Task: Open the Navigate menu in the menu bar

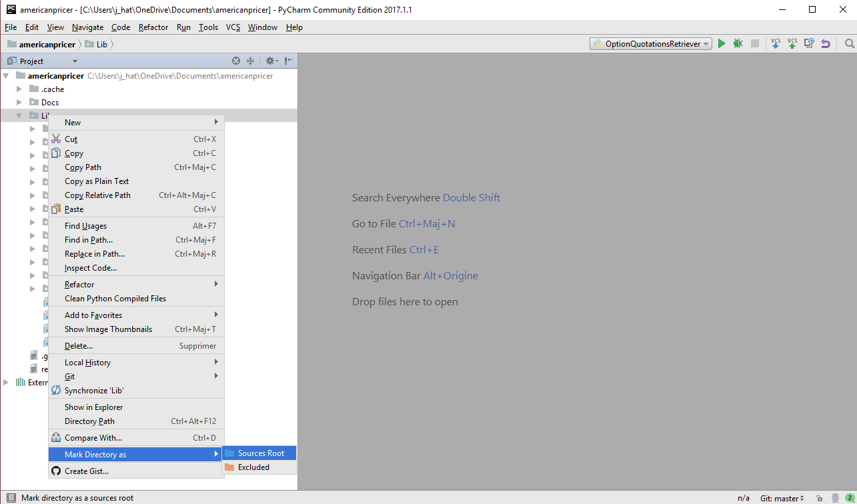Action: 87,27
